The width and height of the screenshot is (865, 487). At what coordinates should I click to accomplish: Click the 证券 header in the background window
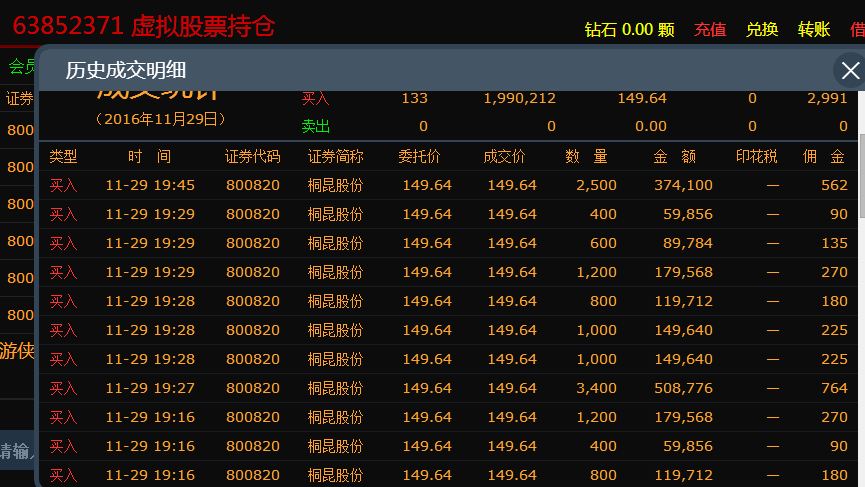coord(19,99)
